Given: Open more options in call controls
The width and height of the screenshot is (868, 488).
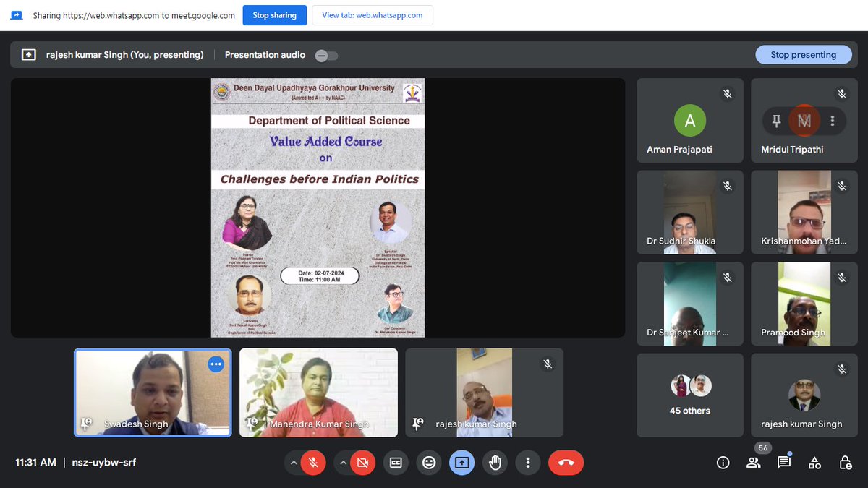Looking at the screenshot, I should [529, 463].
